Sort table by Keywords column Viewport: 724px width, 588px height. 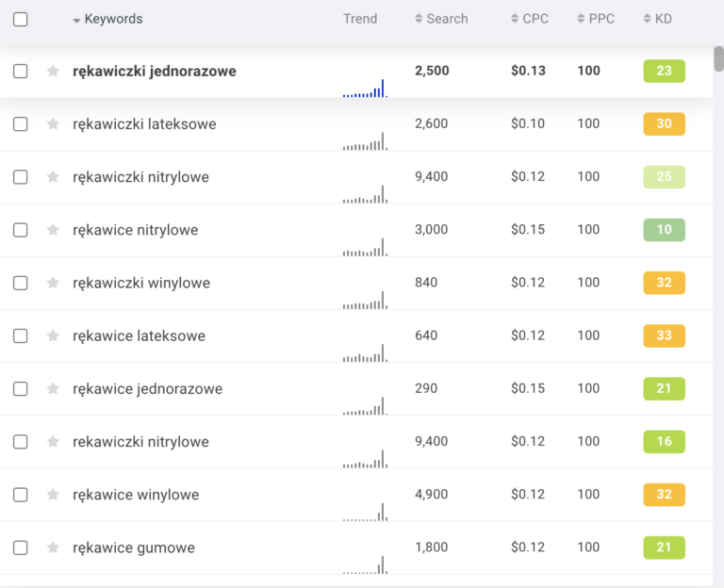point(107,19)
